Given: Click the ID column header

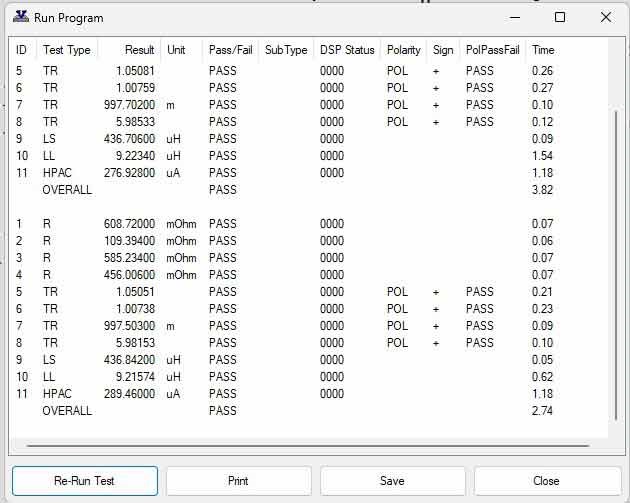Looking at the screenshot, I should (22, 50).
